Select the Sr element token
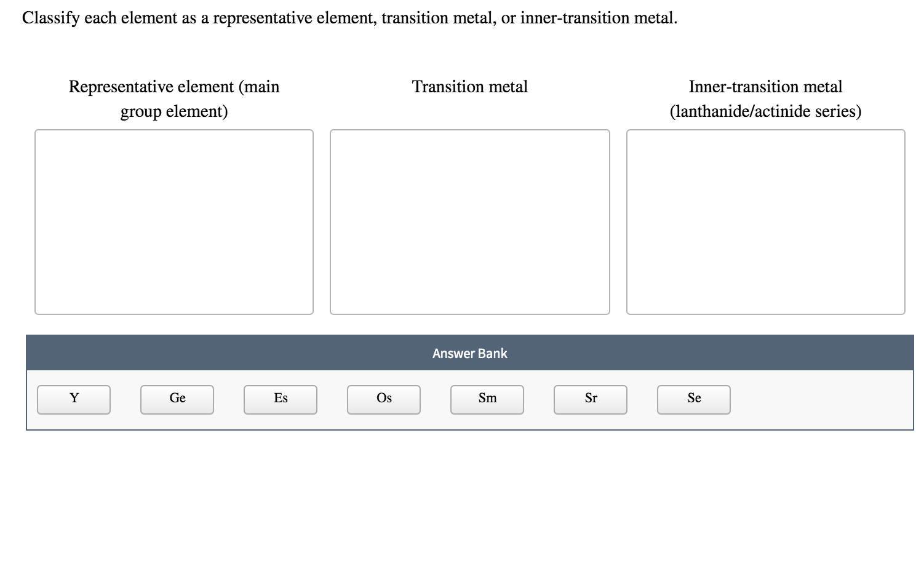 (590, 399)
